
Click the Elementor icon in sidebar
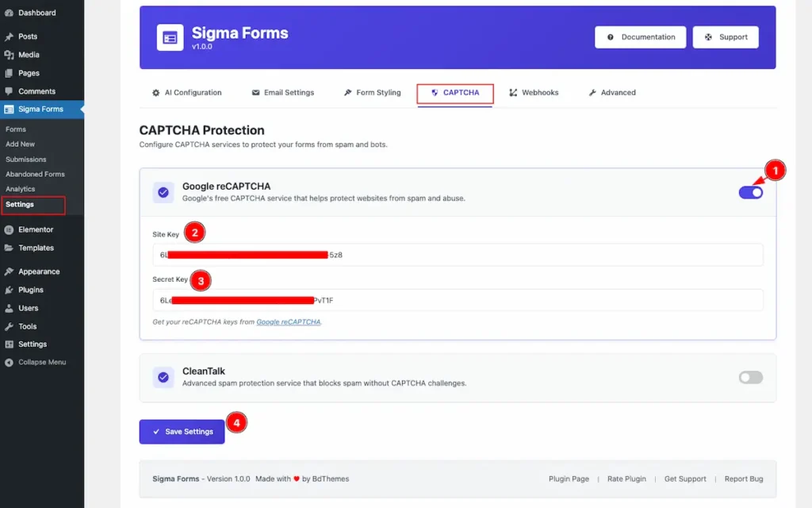point(9,229)
